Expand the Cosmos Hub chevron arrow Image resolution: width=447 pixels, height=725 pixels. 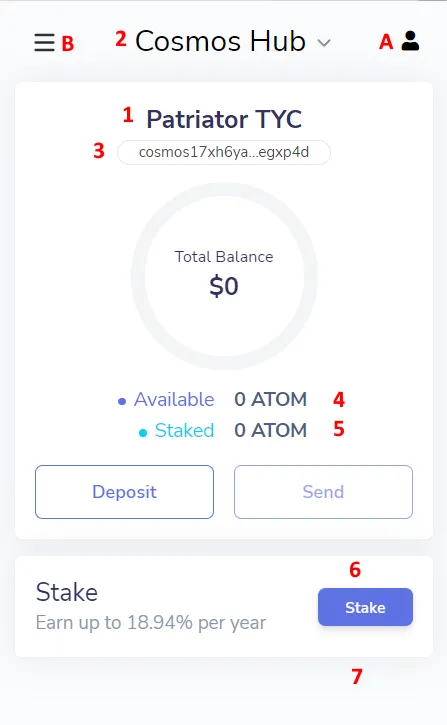tap(324, 43)
